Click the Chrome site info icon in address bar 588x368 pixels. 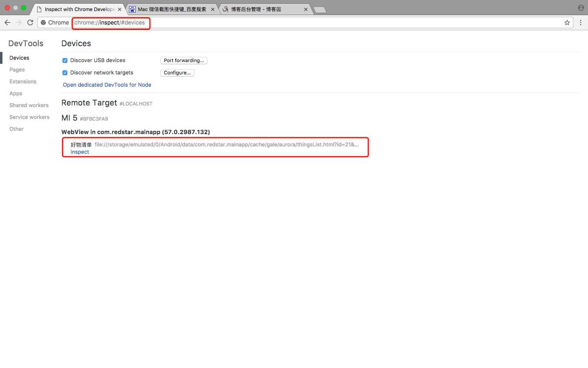(x=43, y=22)
